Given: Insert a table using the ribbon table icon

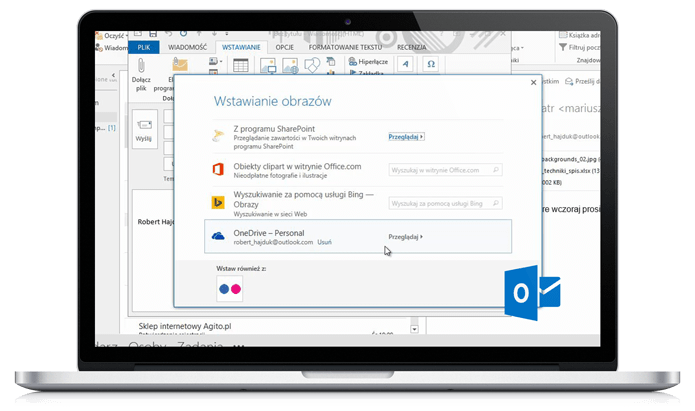Looking at the screenshot, I should 241,66.
